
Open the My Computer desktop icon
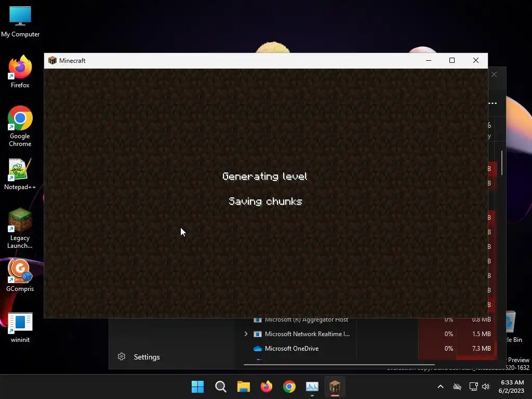coord(20,22)
